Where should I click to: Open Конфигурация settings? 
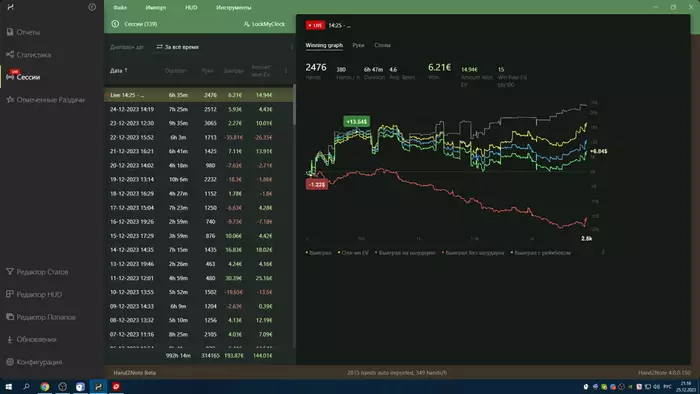(34, 362)
